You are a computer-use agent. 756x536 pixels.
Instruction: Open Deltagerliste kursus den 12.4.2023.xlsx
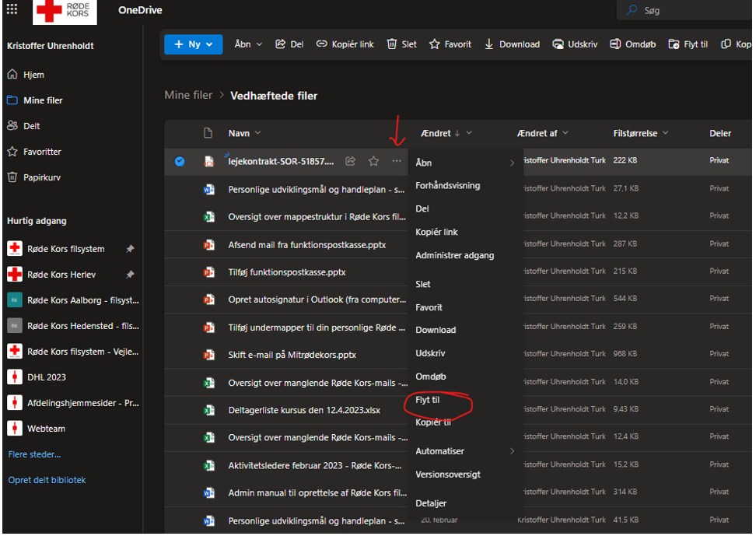pyautogui.click(x=304, y=411)
